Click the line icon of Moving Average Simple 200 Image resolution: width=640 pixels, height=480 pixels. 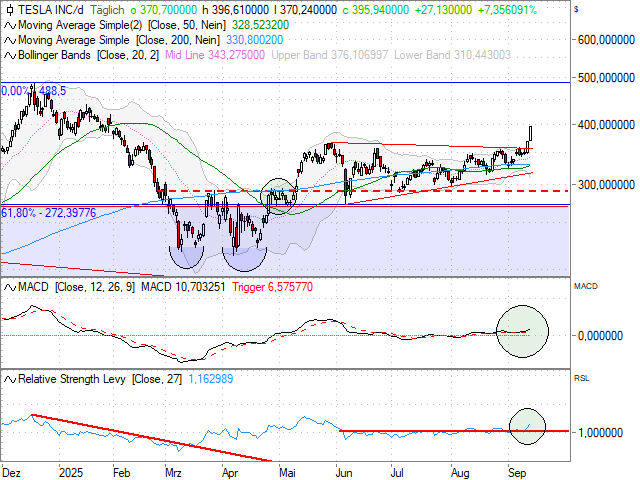point(10,40)
